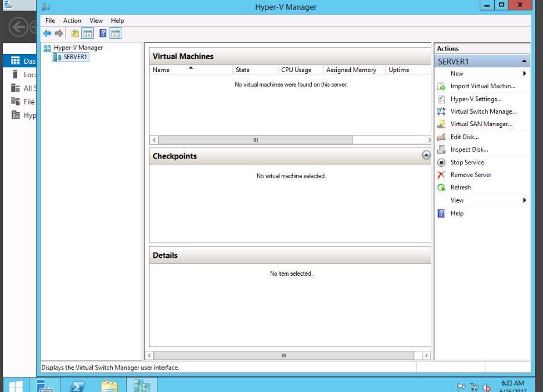Open Hyper-V Settings from Actions pane
Screen dimensions: 543x392
476,99
